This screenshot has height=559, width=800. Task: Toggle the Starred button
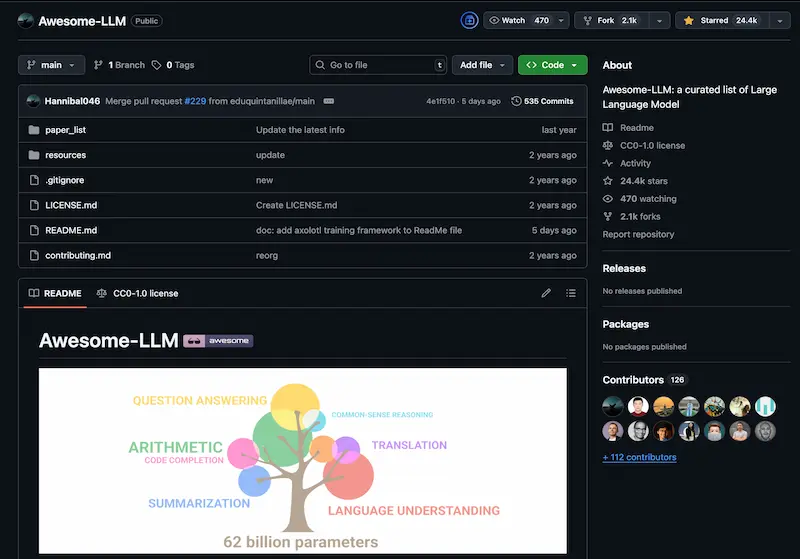click(x=722, y=20)
